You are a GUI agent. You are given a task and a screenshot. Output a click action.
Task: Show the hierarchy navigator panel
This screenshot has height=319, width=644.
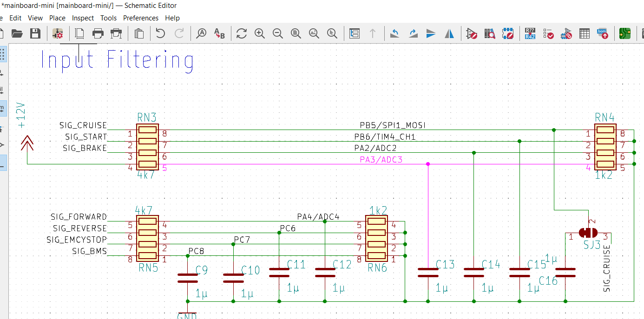[355, 33]
